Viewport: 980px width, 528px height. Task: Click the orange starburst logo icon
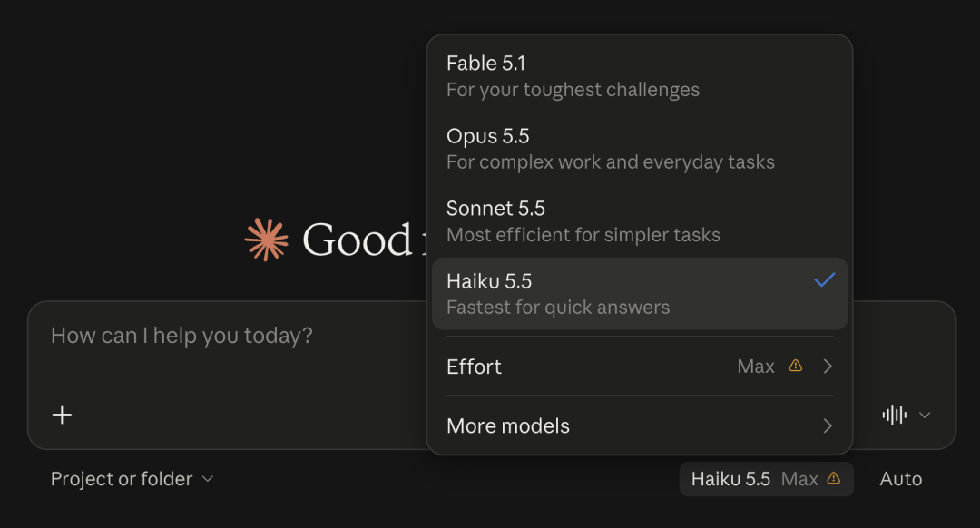pos(266,240)
